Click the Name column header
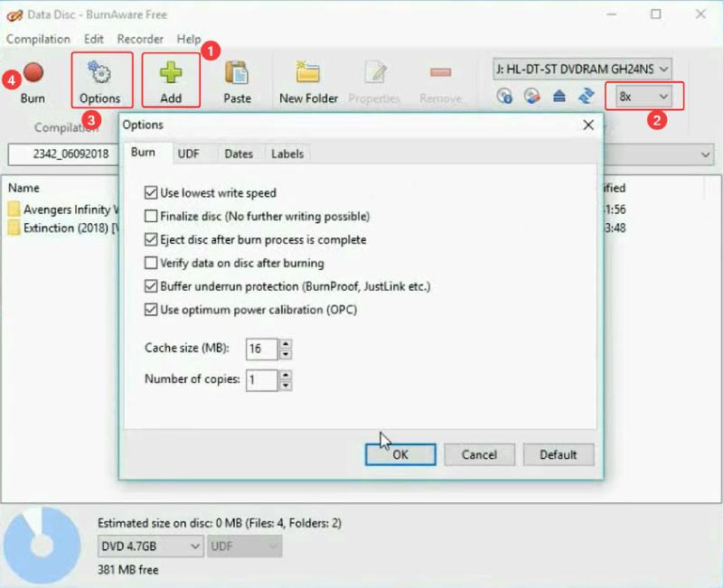 pos(24,188)
